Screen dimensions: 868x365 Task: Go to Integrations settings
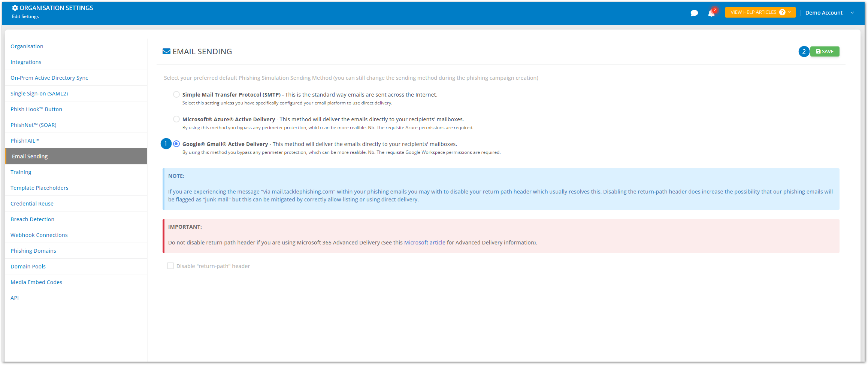point(76,62)
